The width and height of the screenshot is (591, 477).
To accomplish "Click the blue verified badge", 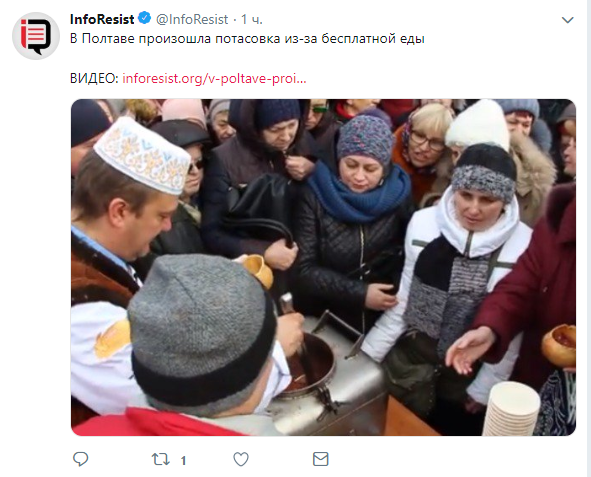I will [x=144, y=18].
